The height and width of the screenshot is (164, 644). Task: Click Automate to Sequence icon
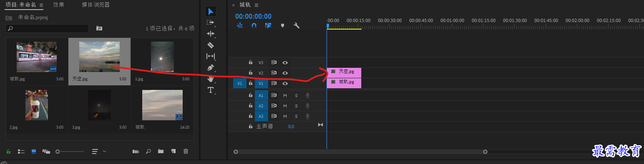coord(136,152)
